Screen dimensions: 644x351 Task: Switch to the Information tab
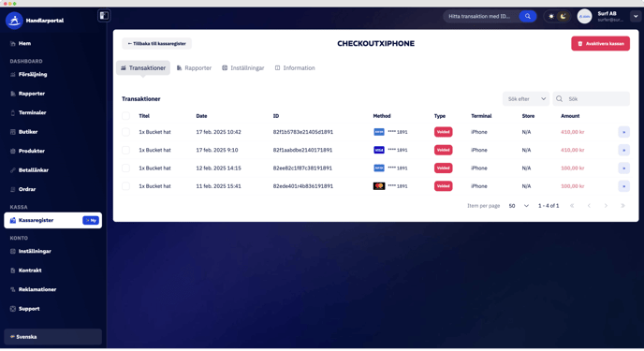tap(295, 68)
